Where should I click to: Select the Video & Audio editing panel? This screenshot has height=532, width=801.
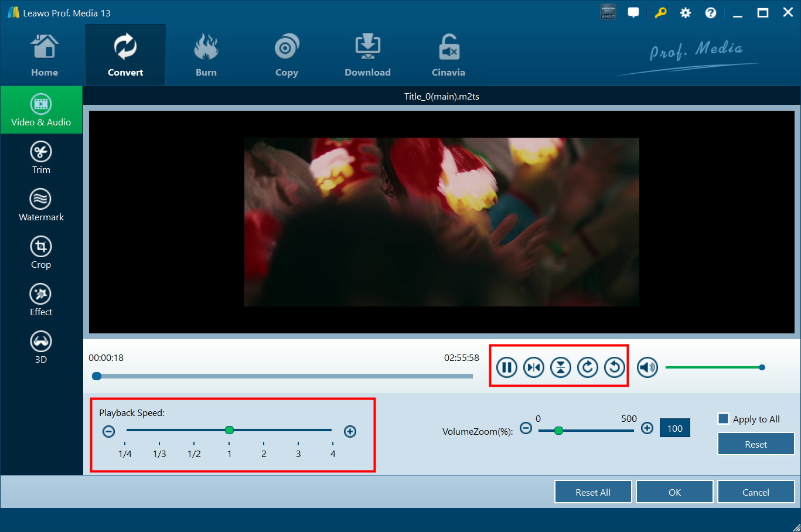tap(41, 110)
